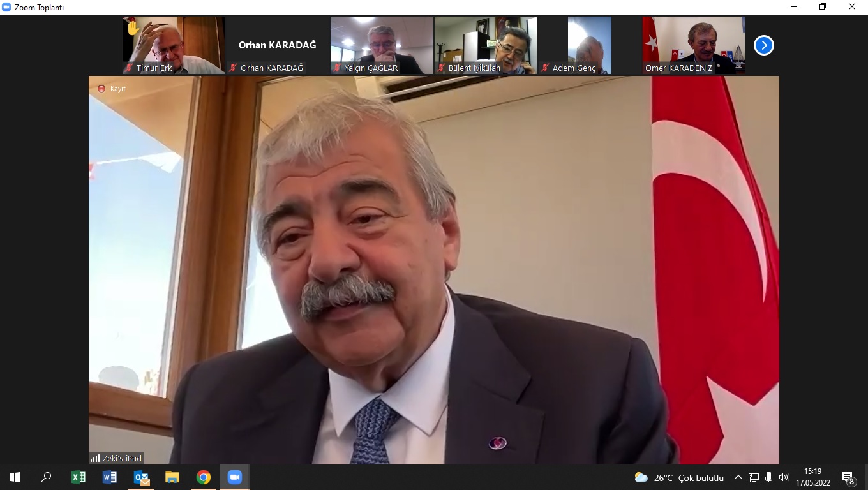
Task: Select Ömer KARADENİZ's video thumbnail
Action: click(x=694, y=45)
